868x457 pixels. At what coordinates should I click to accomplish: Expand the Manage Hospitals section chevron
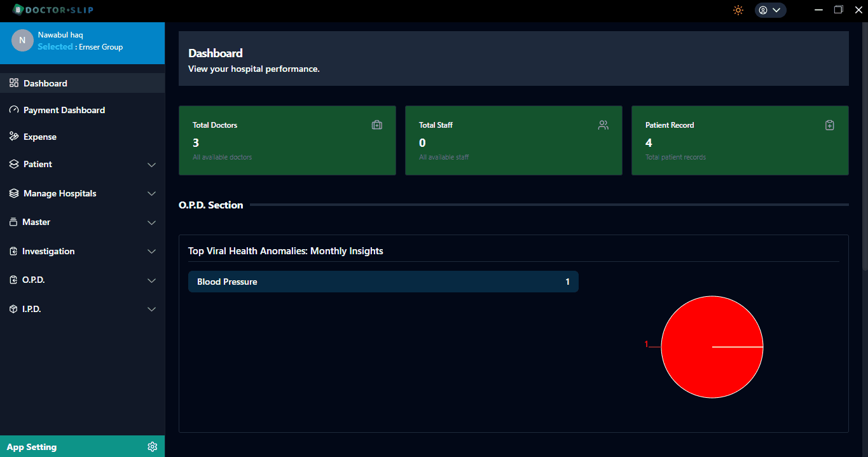(x=151, y=194)
